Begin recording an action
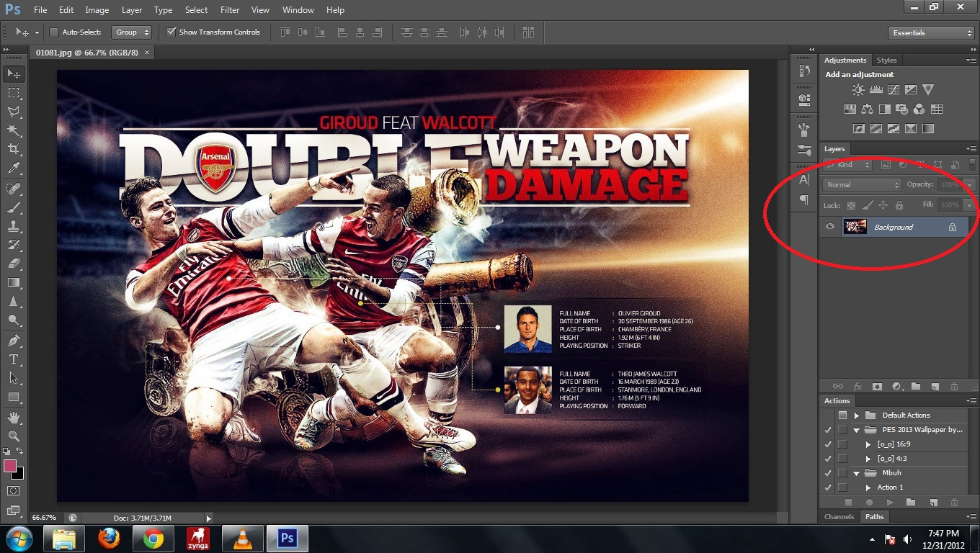The height and width of the screenshot is (553, 980). pos(869,503)
